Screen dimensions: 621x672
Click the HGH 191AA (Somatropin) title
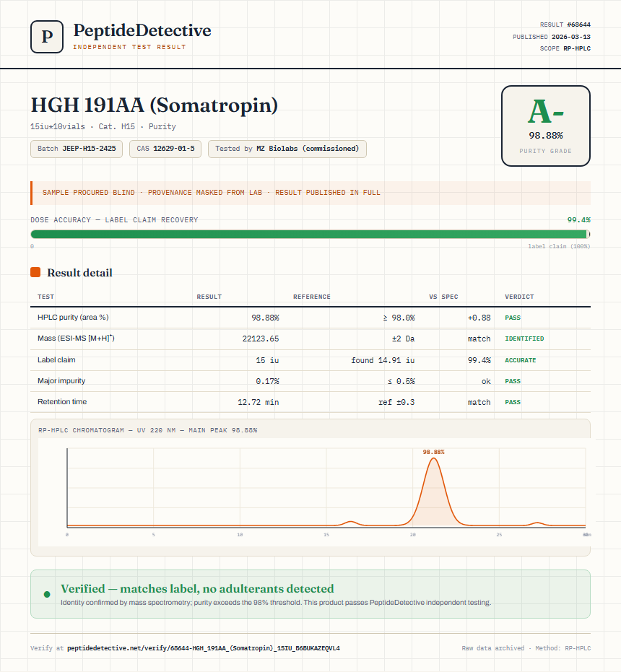click(x=155, y=105)
